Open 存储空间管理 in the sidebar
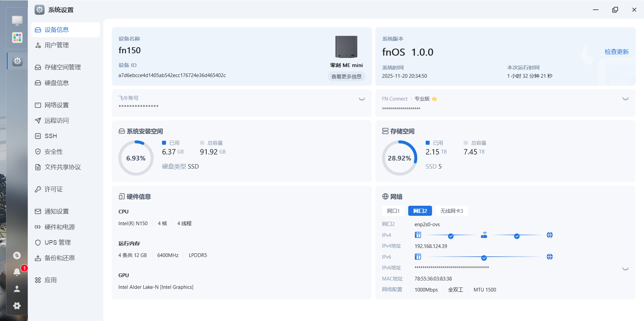644x321 pixels. (62, 67)
